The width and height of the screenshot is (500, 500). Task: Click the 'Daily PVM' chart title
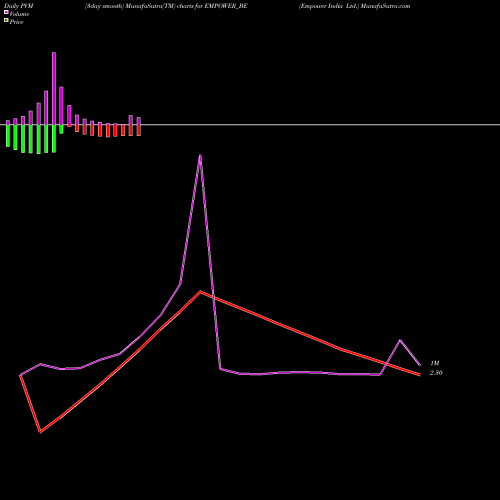point(19,6)
